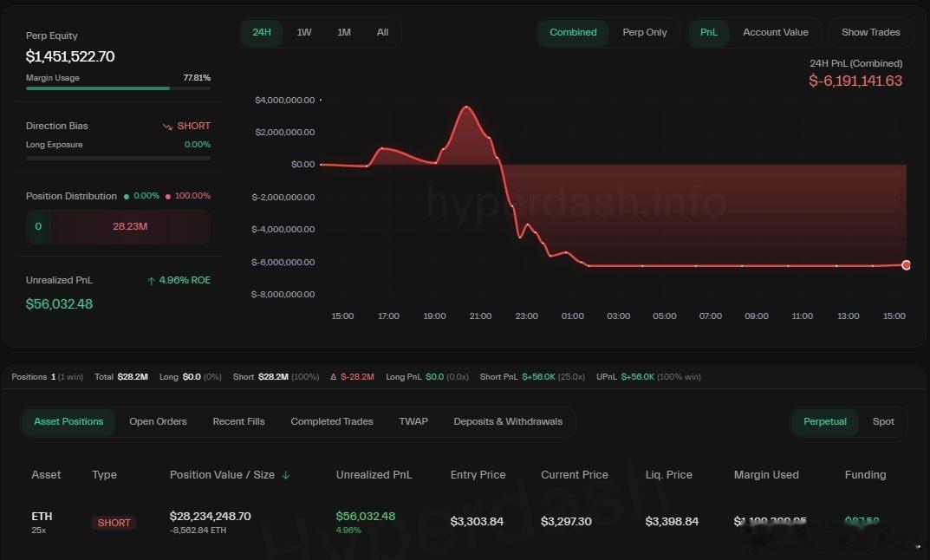Image resolution: width=930 pixels, height=560 pixels.
Task: Select the All timeframe tab
Action: [382, 32]
